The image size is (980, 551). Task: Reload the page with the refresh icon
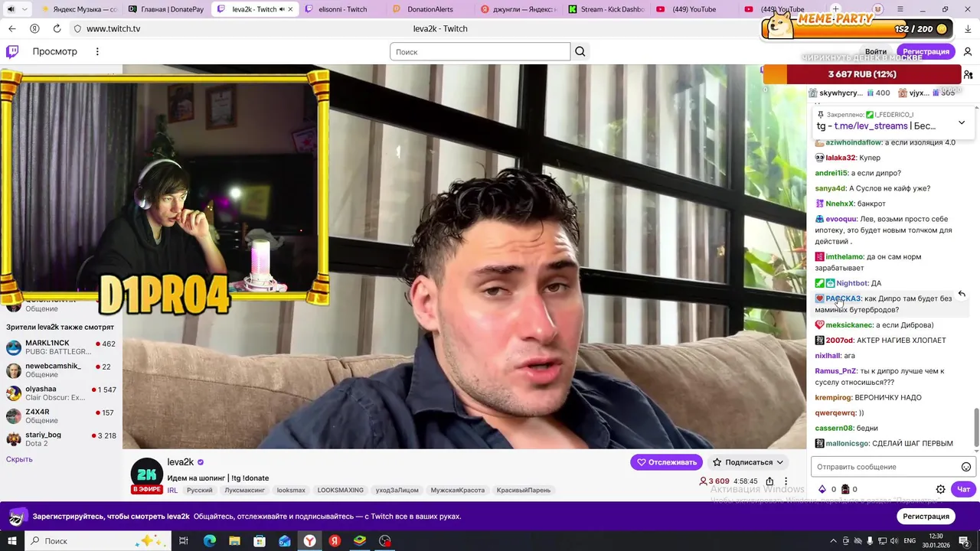tap(57, 28)
